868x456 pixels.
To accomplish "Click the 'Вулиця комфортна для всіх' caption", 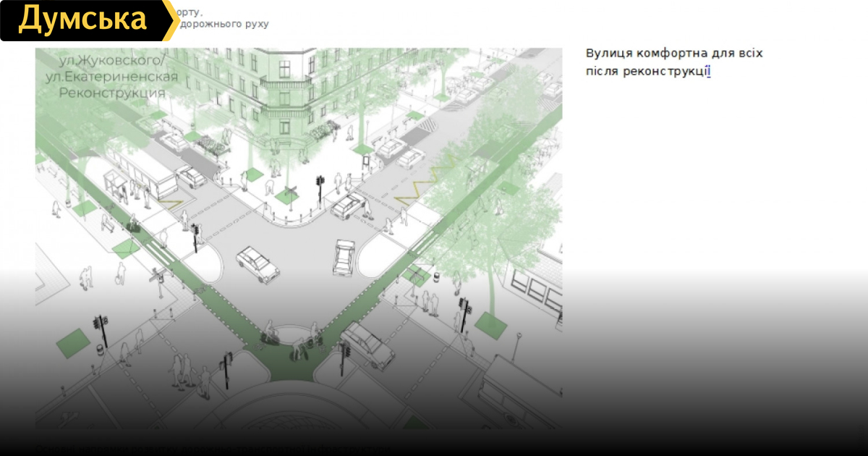I will (673, 54).
